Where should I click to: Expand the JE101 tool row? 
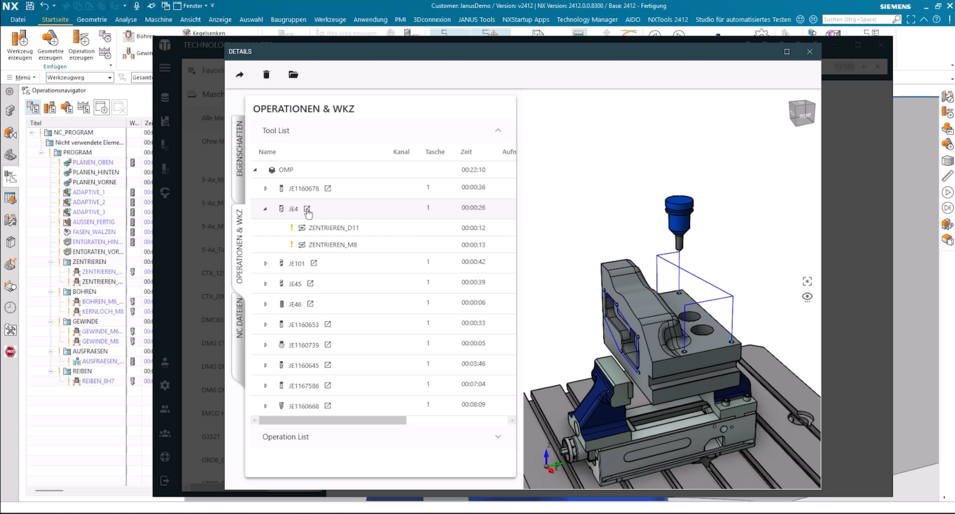tap(266, 263)
